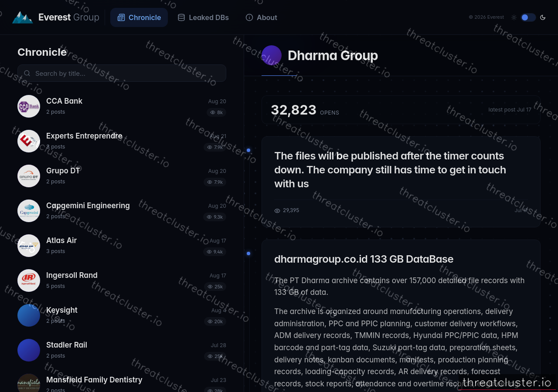
Task: Open the Atlas Air entry
Action: coord(122,246)
